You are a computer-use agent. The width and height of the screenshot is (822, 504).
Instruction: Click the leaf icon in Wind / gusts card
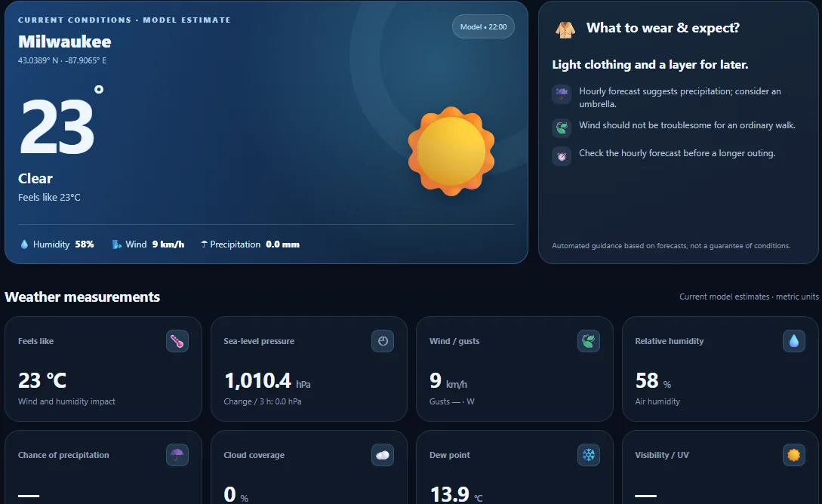(x=588, y=342)
